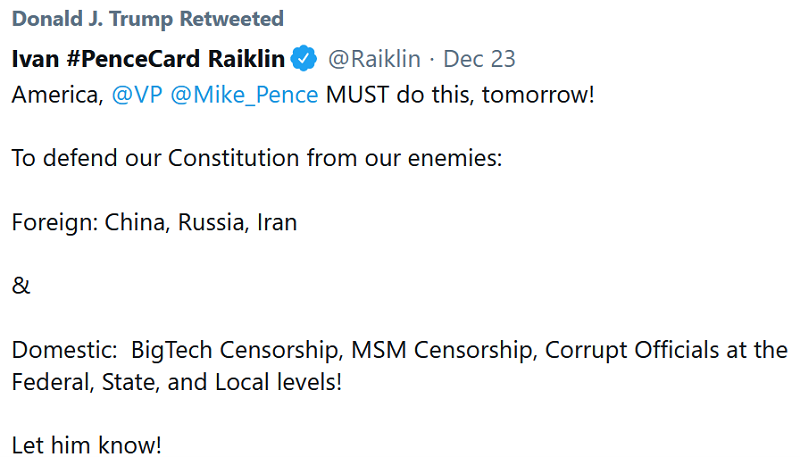Click the "Federal, State, and Local levels!" line
This screenshot has width=800, height=457.
(x=177, y=382)
